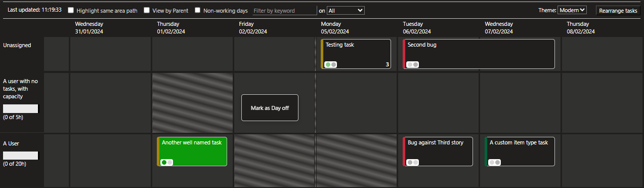The image size is (644, 188).
Task: Click Wednesday 07/02/2024 column header
Action: (x=499, y=27)
